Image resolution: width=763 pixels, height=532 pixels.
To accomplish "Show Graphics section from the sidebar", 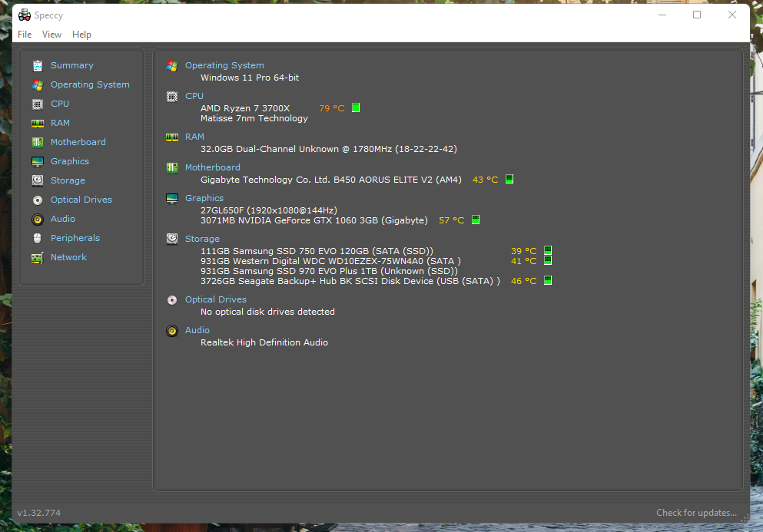I will click(x=70, y=161).
